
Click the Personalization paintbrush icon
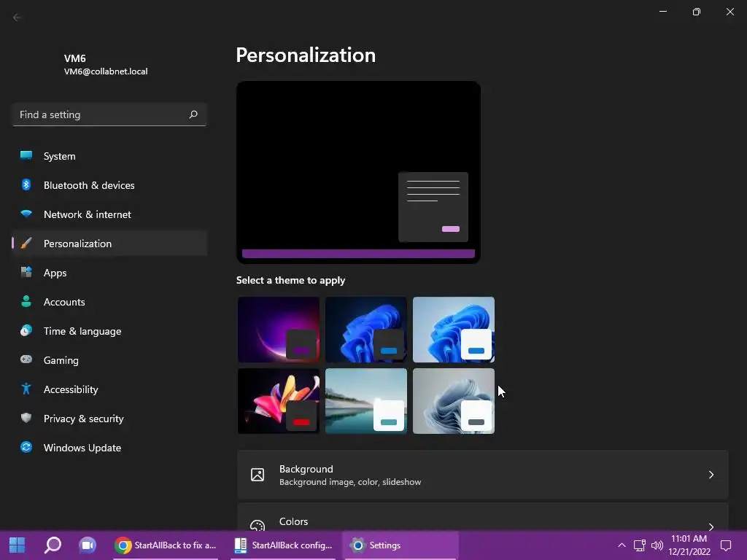click(26, 244)
